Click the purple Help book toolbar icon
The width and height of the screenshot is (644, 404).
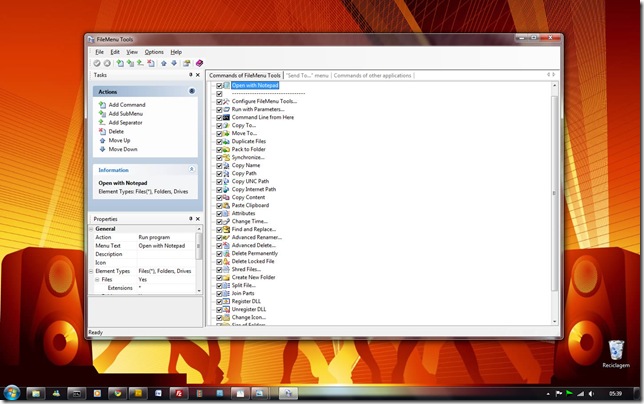pyautogui.click(x=199, y=63)
